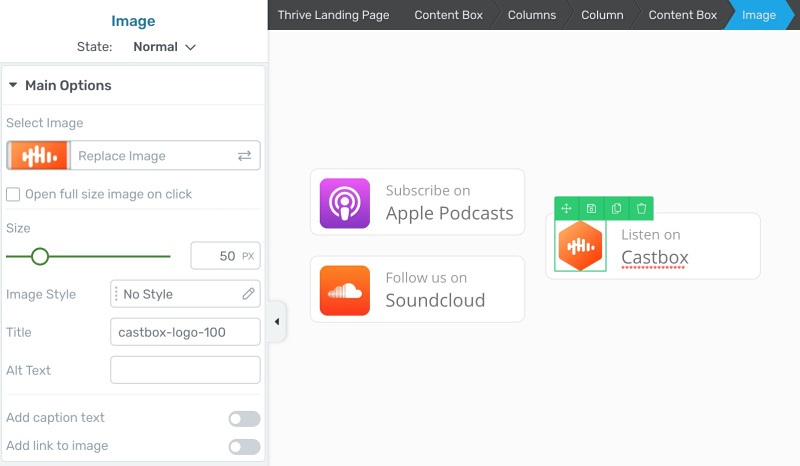Click the Listen on text
Viewport: 800px width, 466px height.
(651, 235)
